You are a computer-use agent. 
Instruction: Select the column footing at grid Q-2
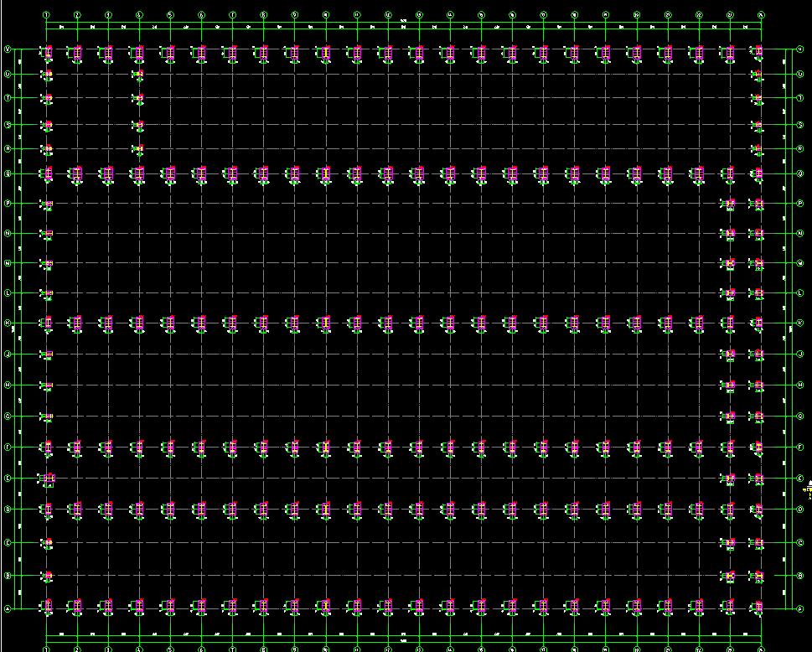(x=76, y=174)
